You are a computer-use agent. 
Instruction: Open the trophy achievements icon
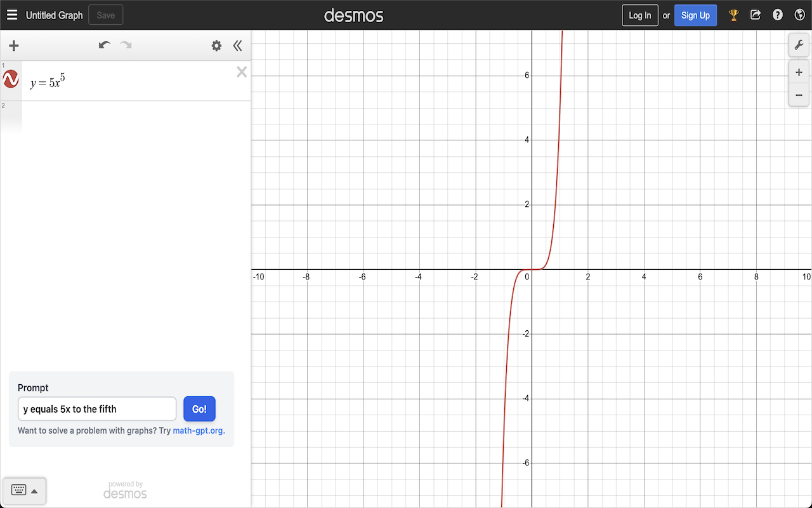point(733,15)
